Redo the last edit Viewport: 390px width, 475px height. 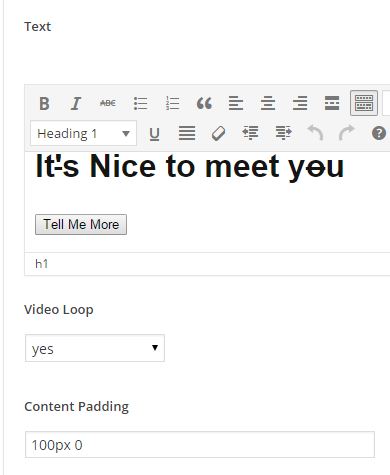[347, 133]
